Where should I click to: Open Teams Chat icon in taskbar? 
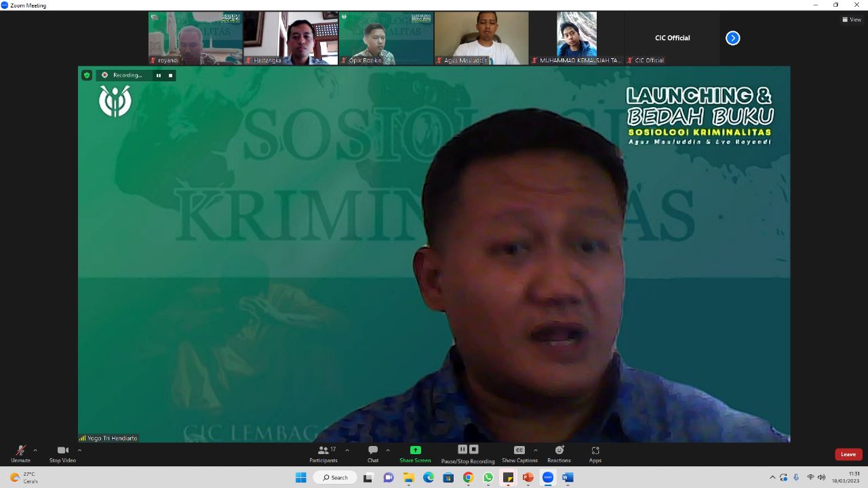pyautogui.click(x=389, y=477)
